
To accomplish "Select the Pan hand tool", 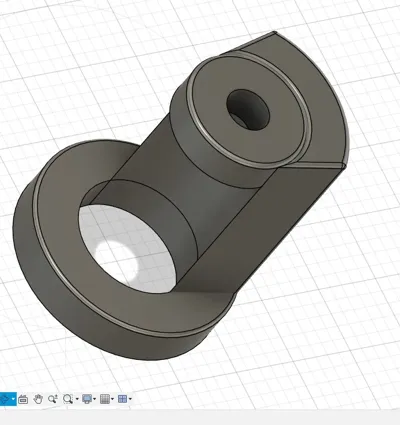I will [x=38, y=399].
